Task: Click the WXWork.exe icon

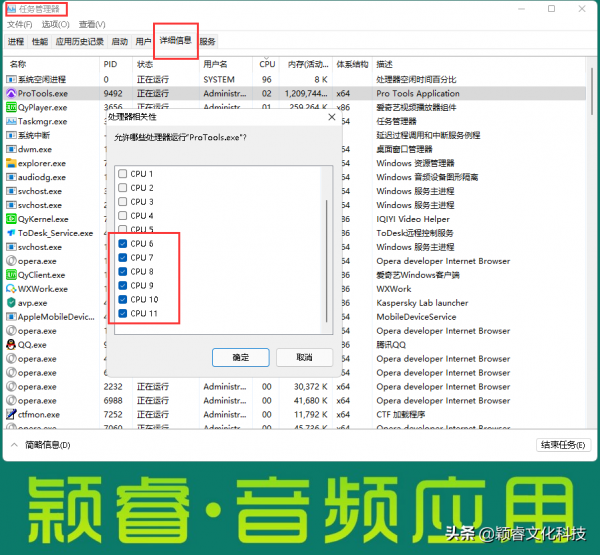Action: tap(11, 289)
